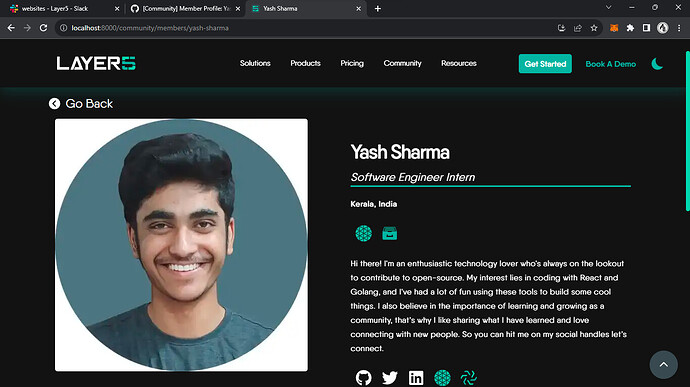View site information icon beside the URL
The width and height of the screenshot is (690, 387).
point(63,28)
